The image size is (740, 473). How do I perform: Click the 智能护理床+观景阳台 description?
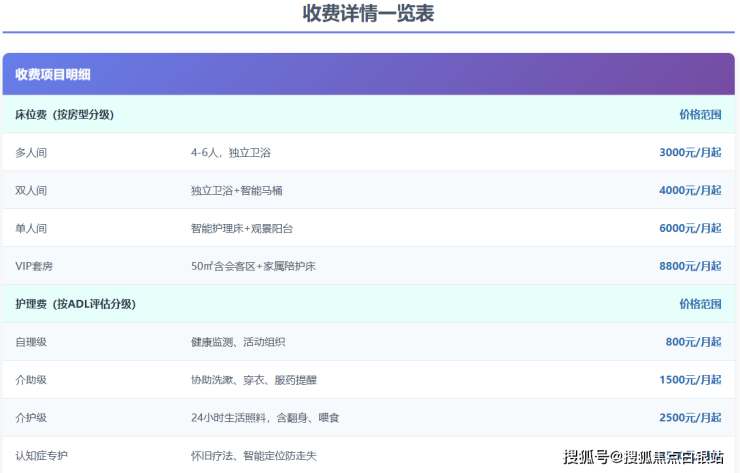[x=242, y=228]
